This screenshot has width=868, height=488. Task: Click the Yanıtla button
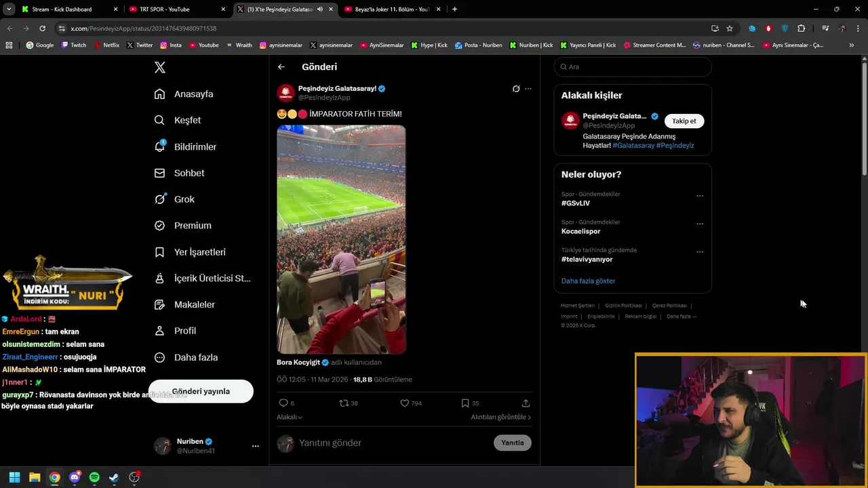coord(513,443)
